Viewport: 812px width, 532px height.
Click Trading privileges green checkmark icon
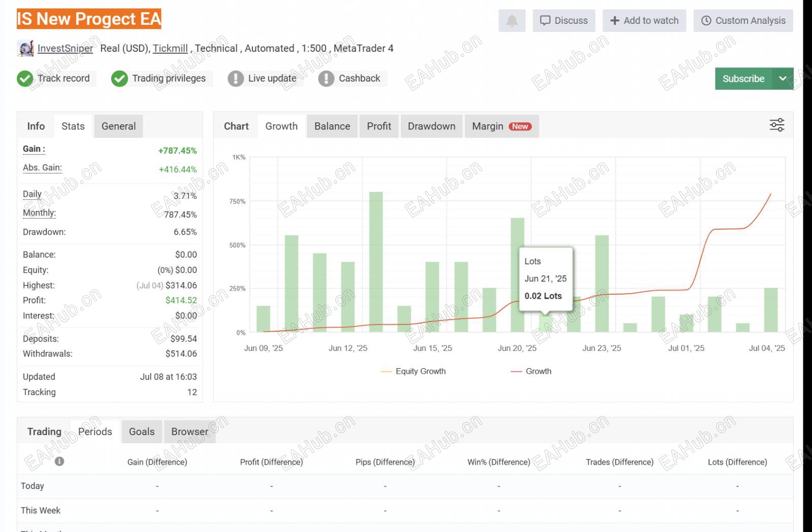[x=119, y=79]
